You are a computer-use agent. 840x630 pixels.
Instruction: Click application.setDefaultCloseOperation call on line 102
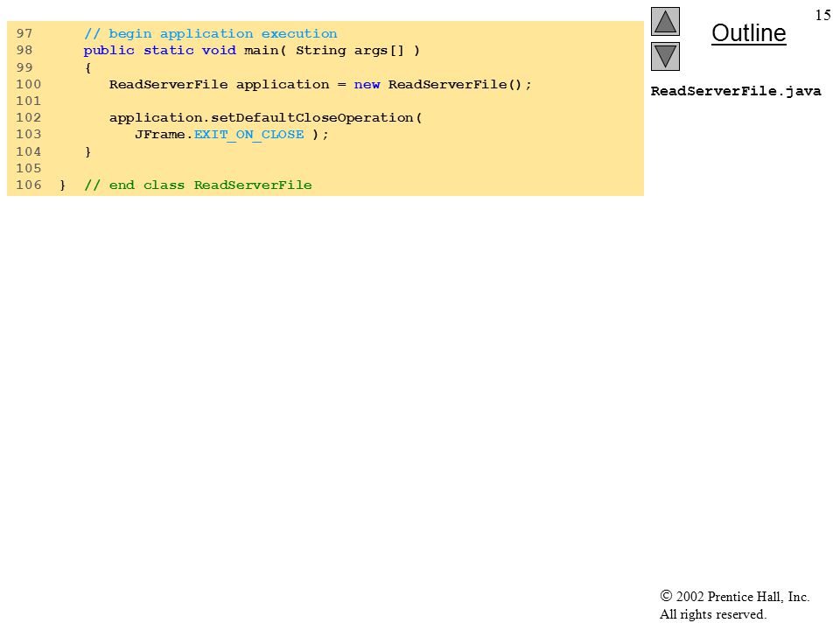pos(266,118)
